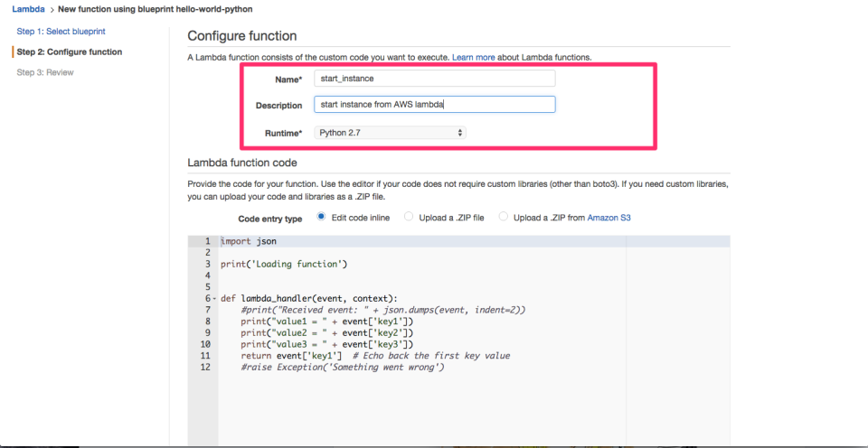
Task: Click the return event['key1'] line
Action: coord(375,356)
